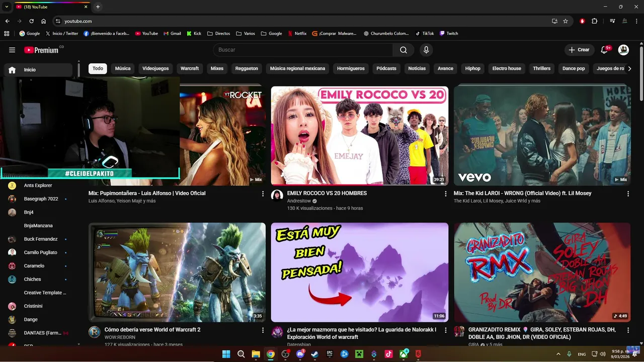
Task: Open options for World of Warcraft 2 video
Action: [263, 330]
